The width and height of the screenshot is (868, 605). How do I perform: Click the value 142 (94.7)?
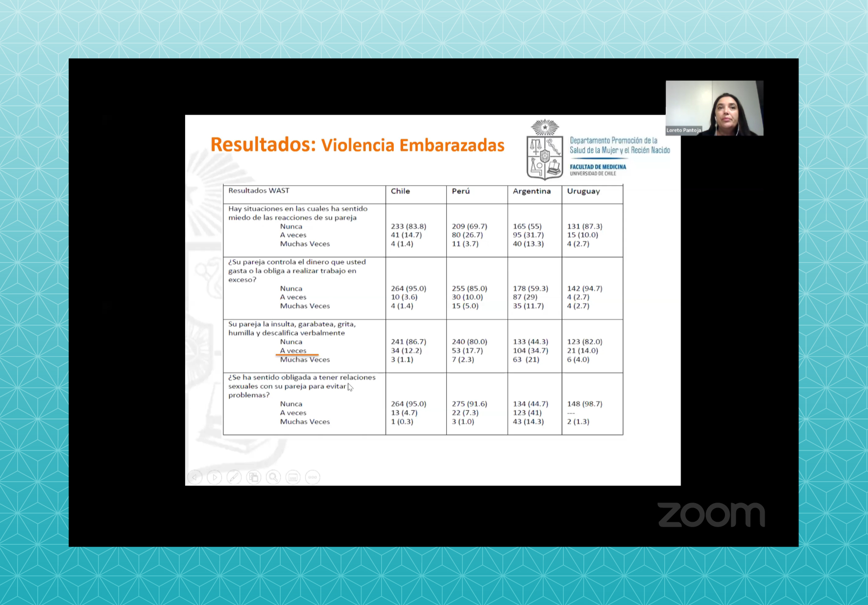[585, 289]
